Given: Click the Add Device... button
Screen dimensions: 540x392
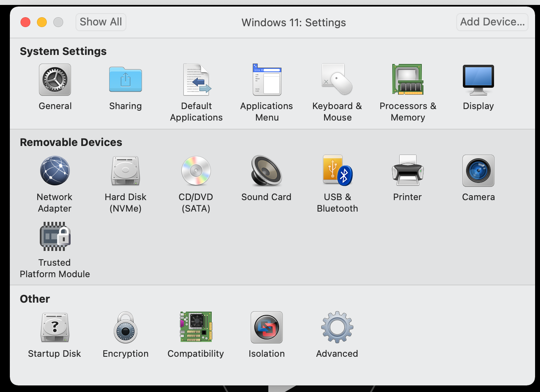Looking at the screenshot, I should point(492,22).
